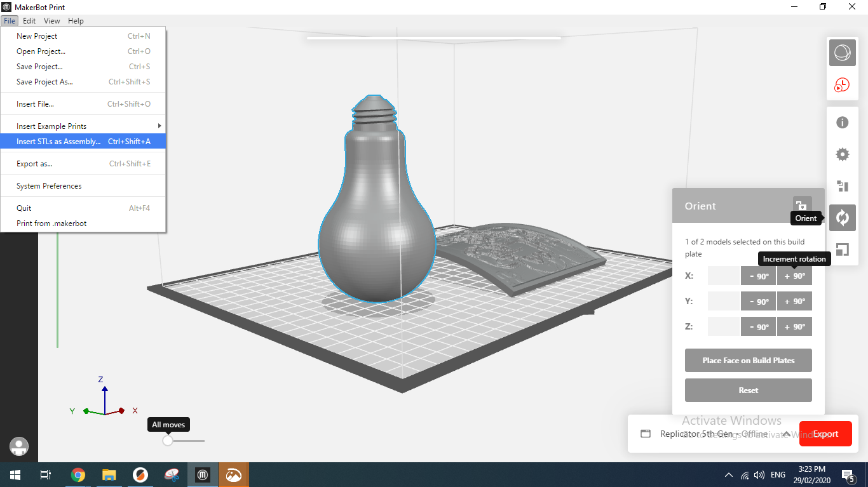868x487 pixels.
Task: Rotate X axis by plus 90 degrees
Action: (794, 276)
